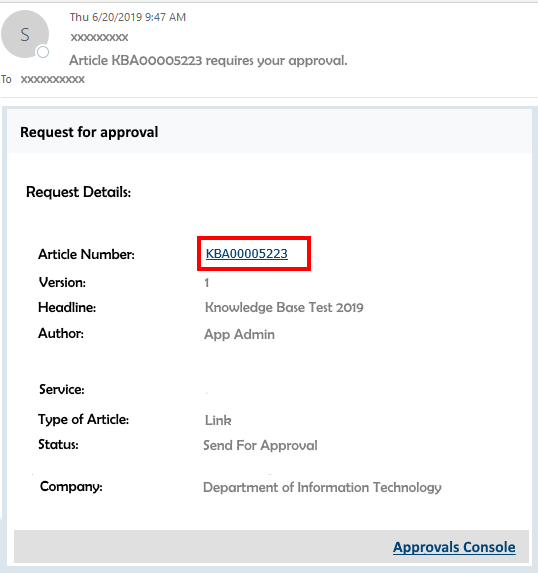Viewport: 538px width, 573px height.
Task: Click the Article Number label
Action: pos(87,254)
